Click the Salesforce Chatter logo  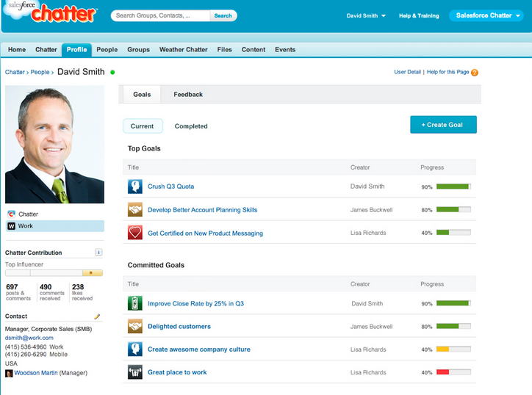point(51,12)
